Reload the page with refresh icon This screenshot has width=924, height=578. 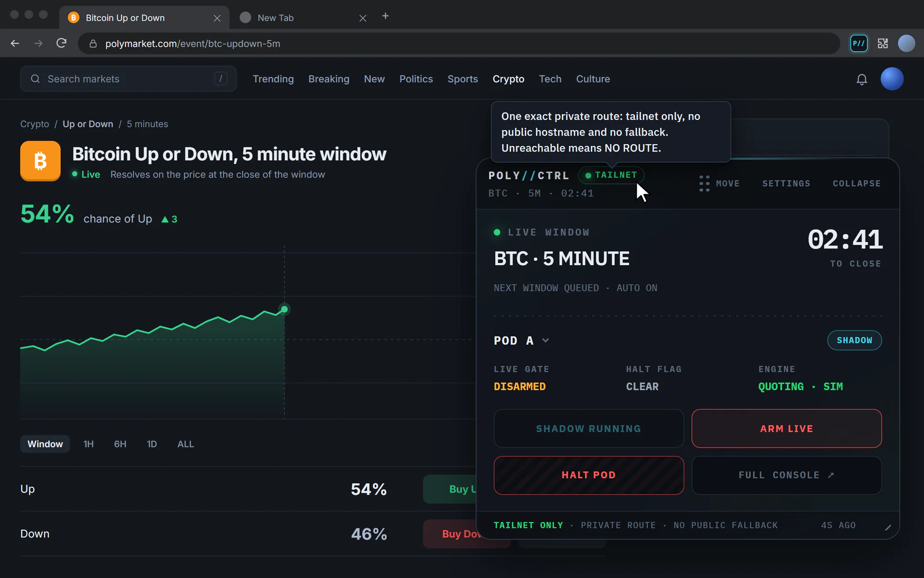pos(61,43)
